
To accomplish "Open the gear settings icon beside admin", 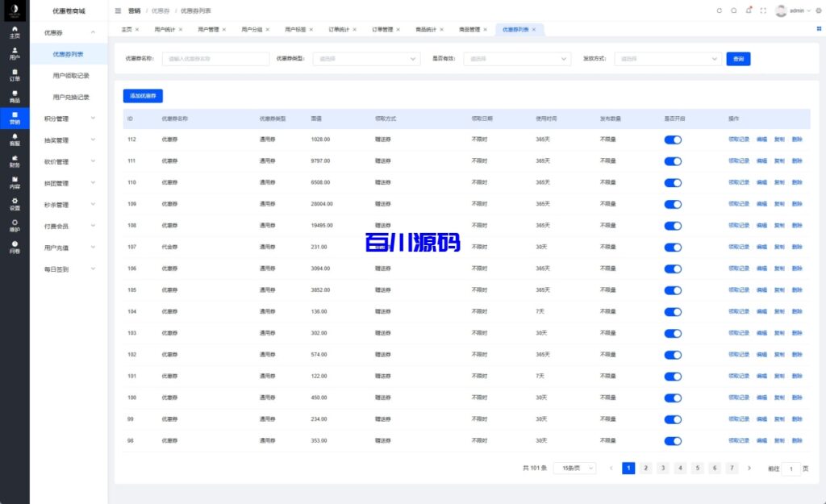I will point(819,10).
